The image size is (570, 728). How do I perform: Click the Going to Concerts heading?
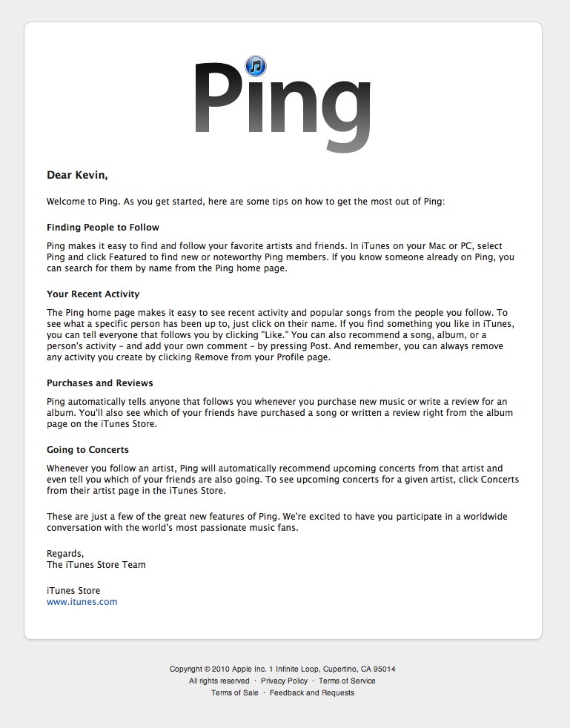87,450
